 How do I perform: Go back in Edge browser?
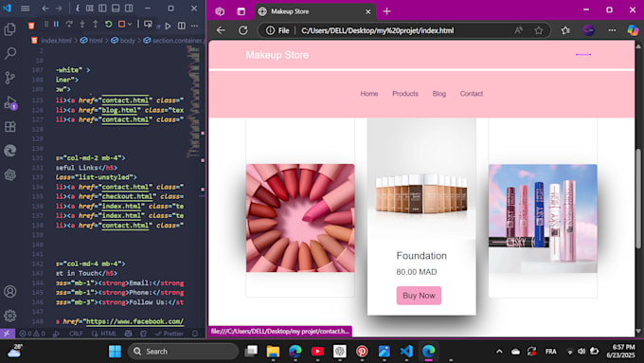(x=221, y=30)
